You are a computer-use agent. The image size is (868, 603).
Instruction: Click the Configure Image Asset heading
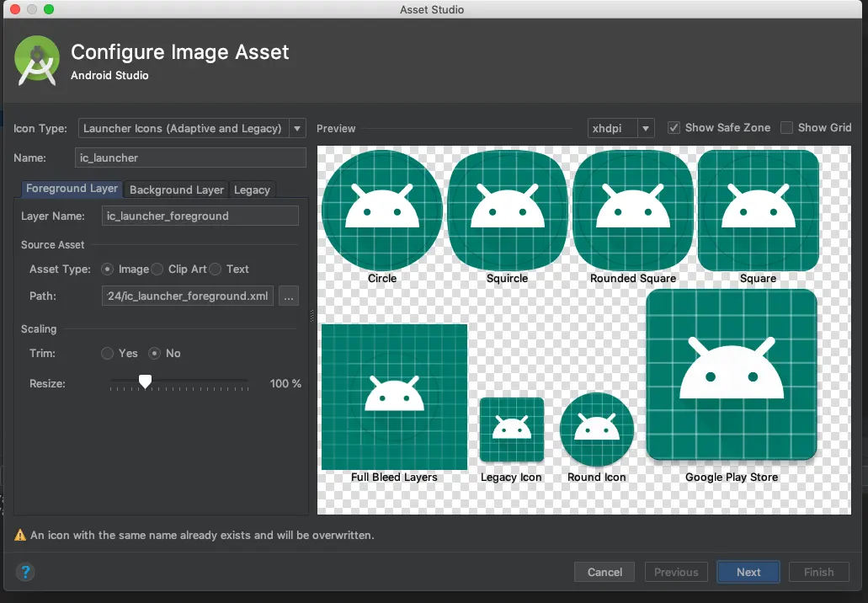coord(180,52)
